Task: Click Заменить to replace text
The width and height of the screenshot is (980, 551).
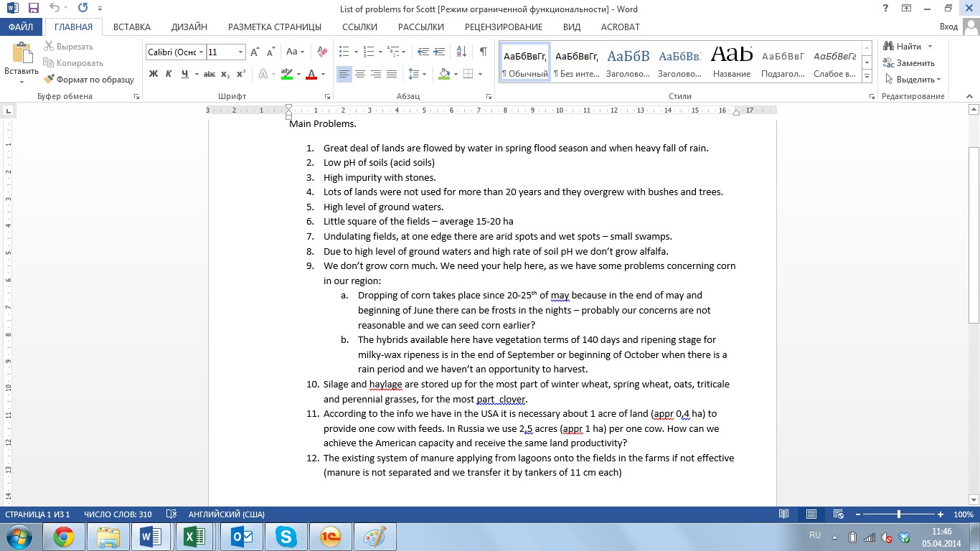Action: coord(909,63)
